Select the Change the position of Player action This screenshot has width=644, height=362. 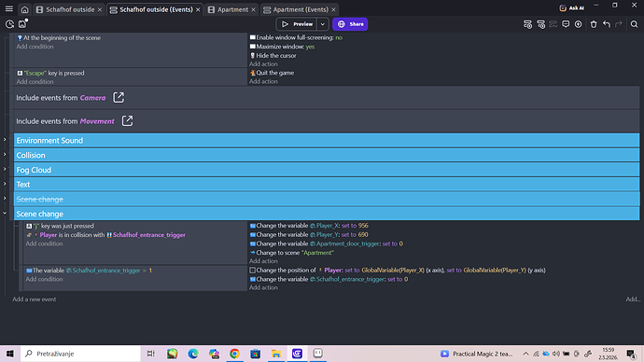(398, 270)
